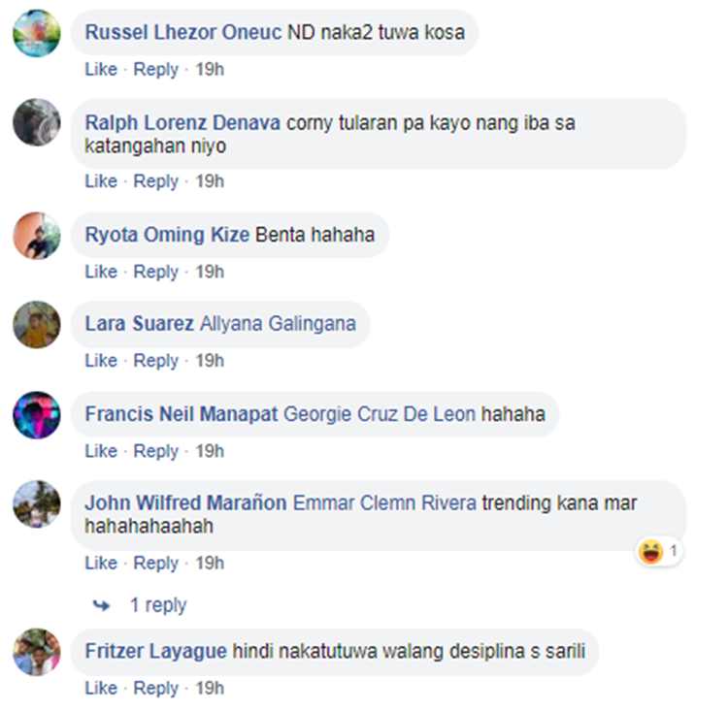Like Ryota Oming Kize's Benta comment
This screenshot has height=711, width=728.
coord(101,272)
